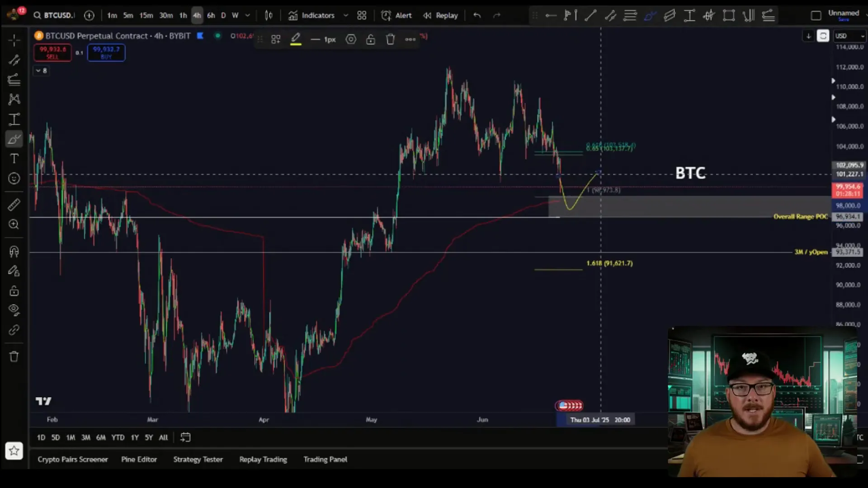Redo the chart action

coord(497,15)
